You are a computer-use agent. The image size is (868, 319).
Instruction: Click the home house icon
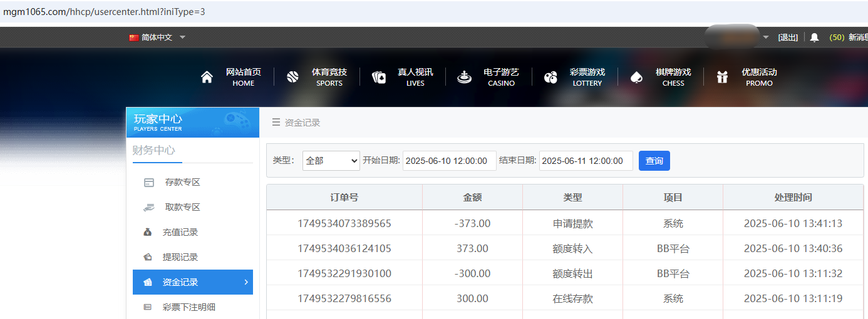tap(207, 78)
